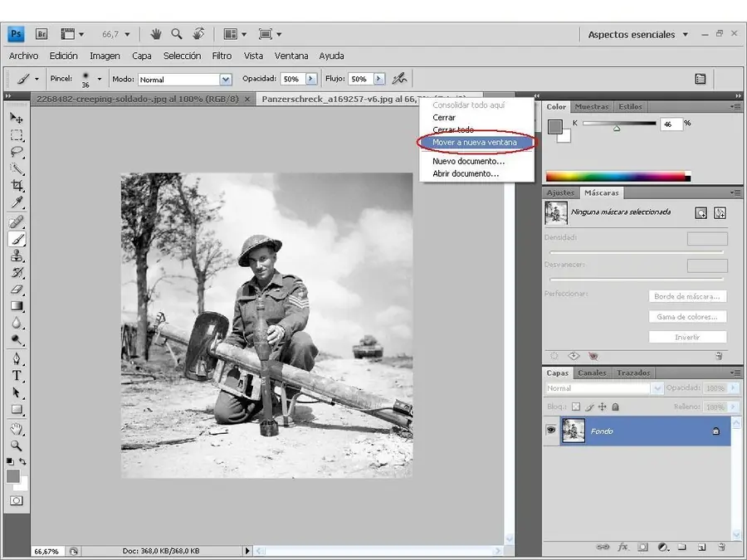Expand the Opacidad slider arrow

pos(311,79)
